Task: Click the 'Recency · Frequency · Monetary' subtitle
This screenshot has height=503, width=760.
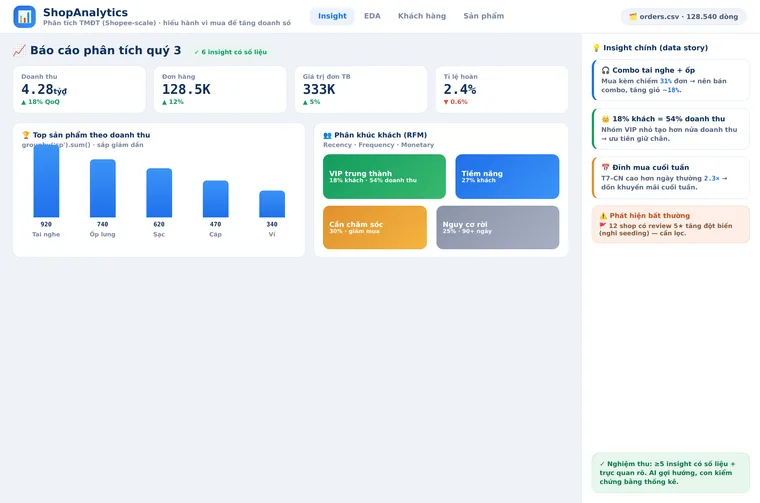Action: pos(379,145)
